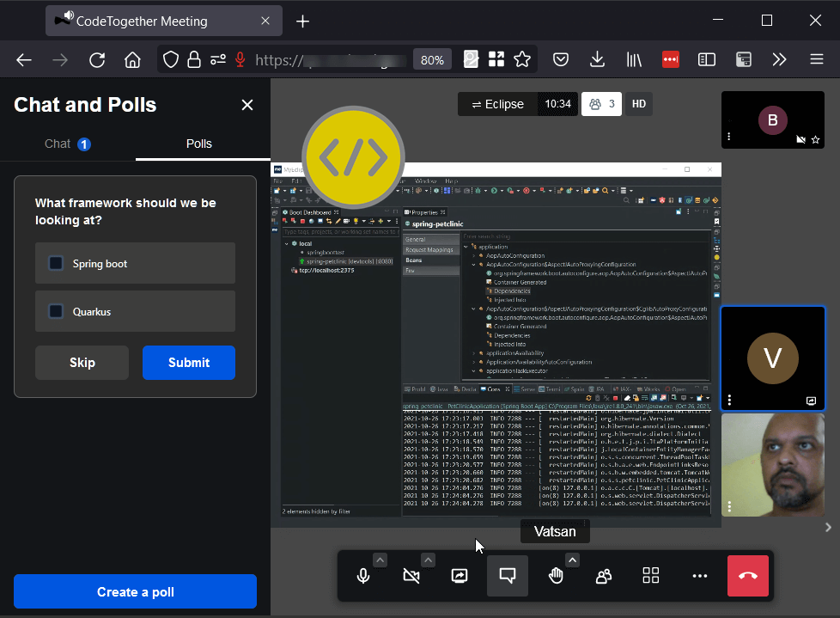
Task: Open the Firefox application menu
Action: click(x=817, y=59)
